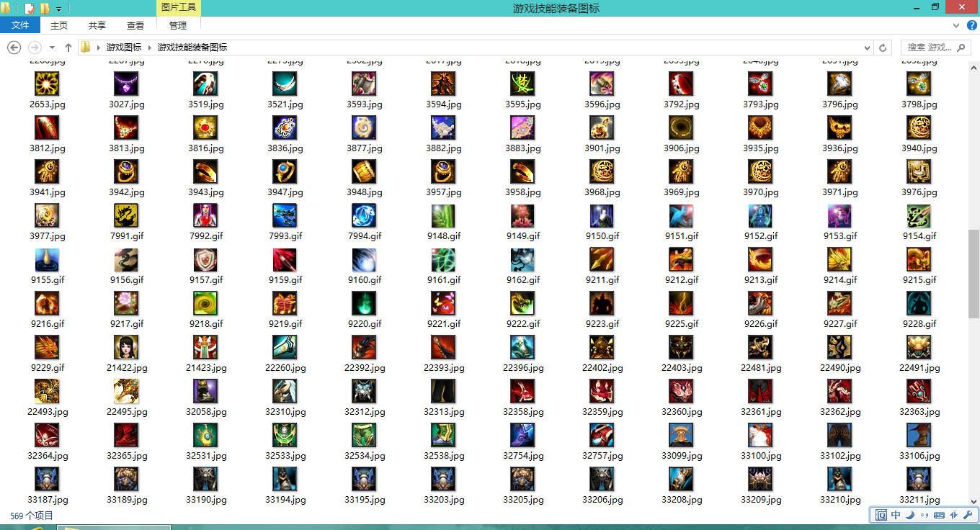Select the 33187.jpg winged helmet icon
This screenshot has height=530, width=980.
pyautogui.click(x=47, y=480)
